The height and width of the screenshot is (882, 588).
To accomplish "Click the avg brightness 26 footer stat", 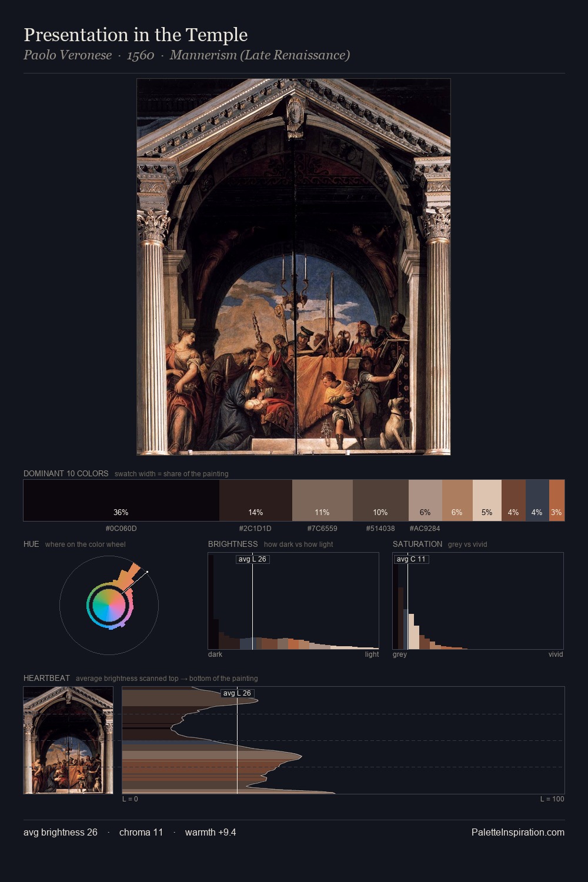I will (x=61, y=832).
